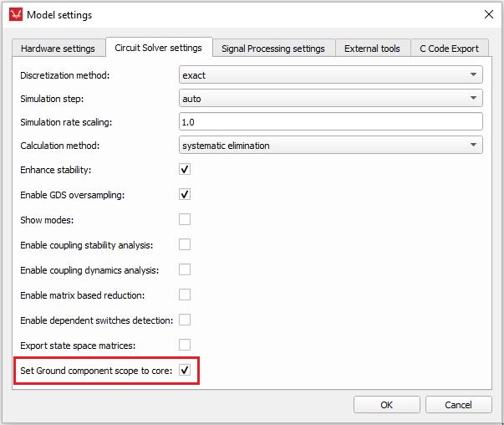Turn on Enable coupling dynamics analysis
Viewport: 504px width, 425px height.
[x=185, y=269]
